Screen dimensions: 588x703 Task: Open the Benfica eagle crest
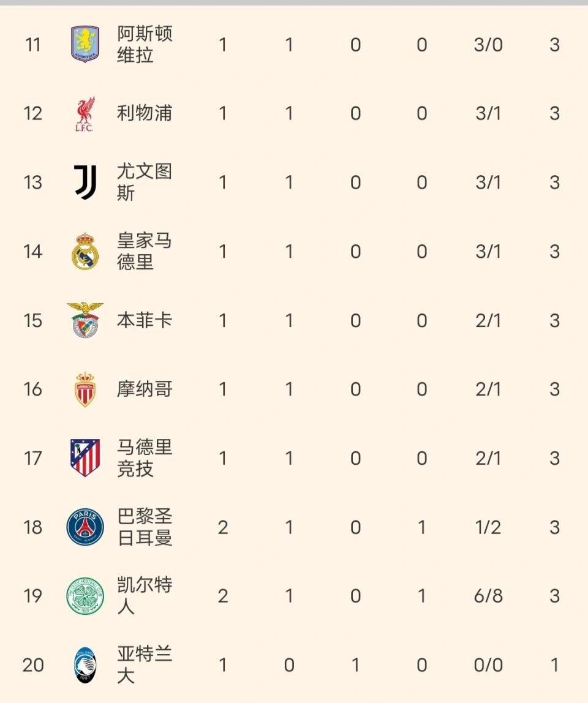85,320
